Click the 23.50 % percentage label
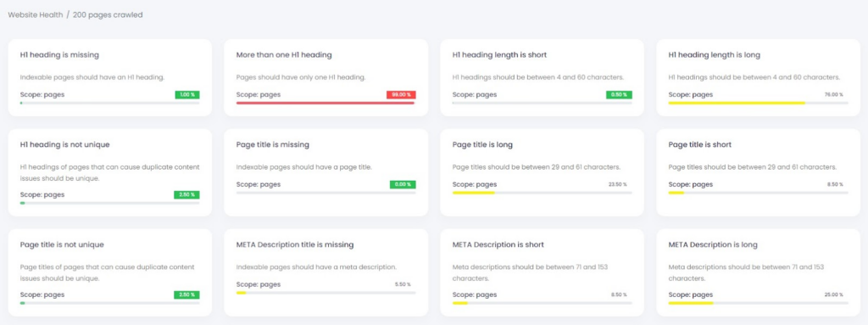 pos(617,185)
